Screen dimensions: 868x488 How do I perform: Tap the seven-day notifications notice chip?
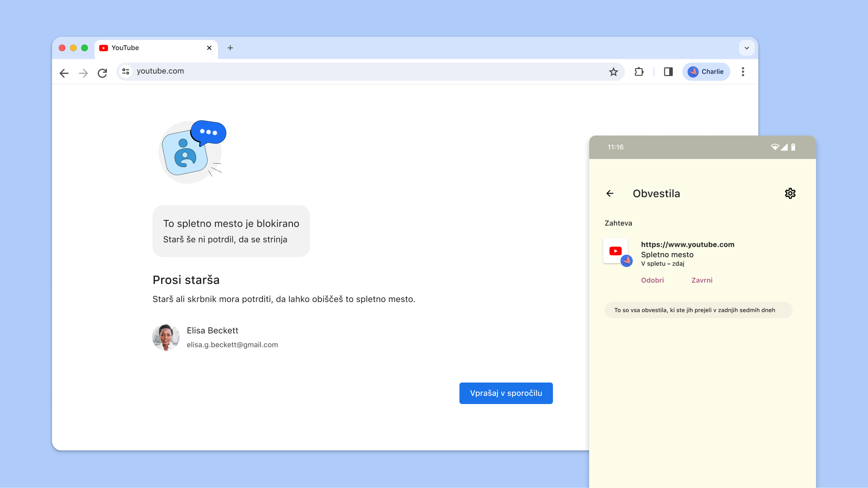click(698, 310)
